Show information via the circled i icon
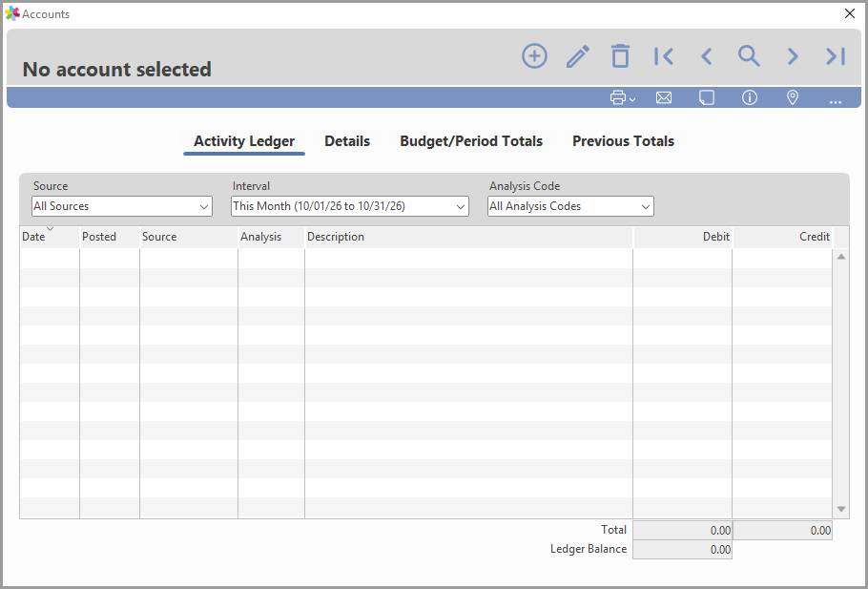The width and height of the screenshot is (868, 589). (x=750, y=98)
